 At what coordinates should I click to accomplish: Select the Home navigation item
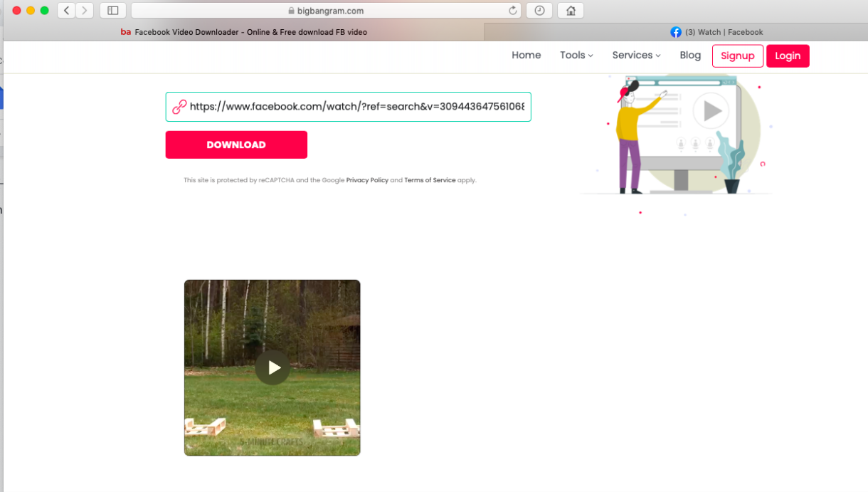[526, 55]
